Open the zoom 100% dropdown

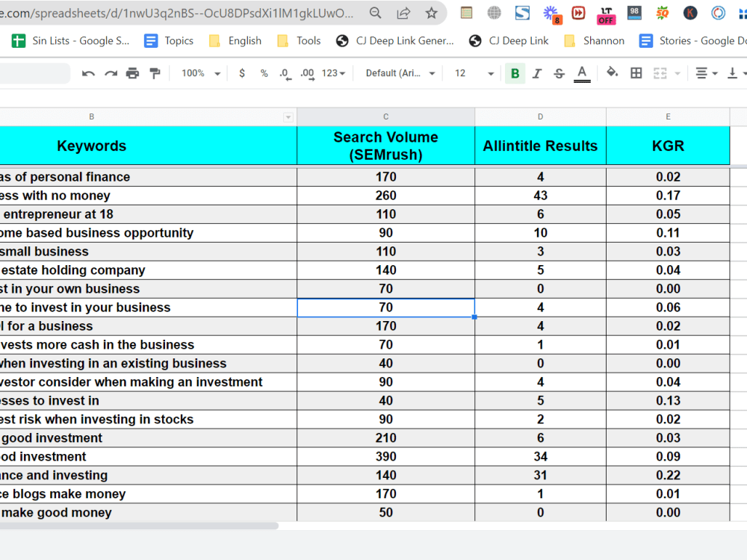pyautogui.click(x=200, y=73)
